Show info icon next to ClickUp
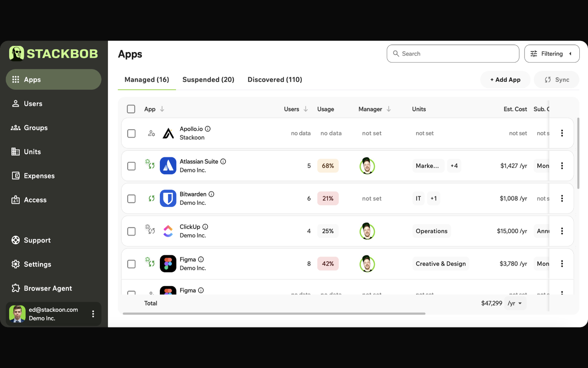This screenshot has height=368, width=588. tap(205, 227)
